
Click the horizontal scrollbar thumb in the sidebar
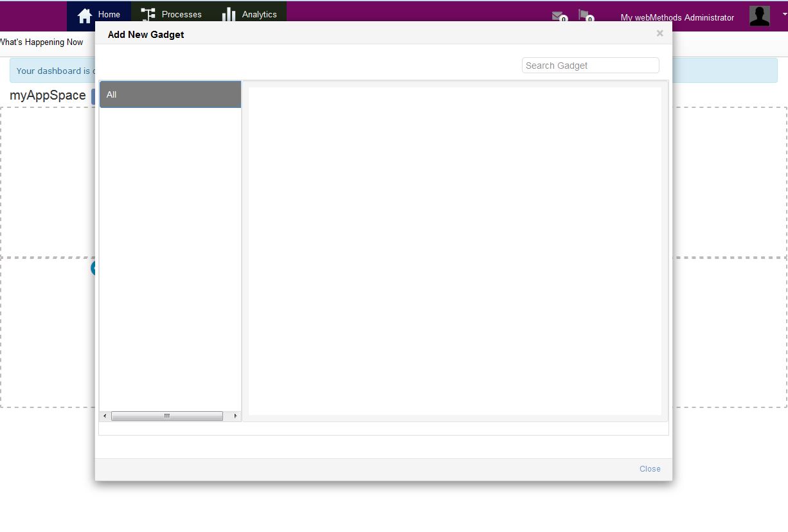coord(167,416)
